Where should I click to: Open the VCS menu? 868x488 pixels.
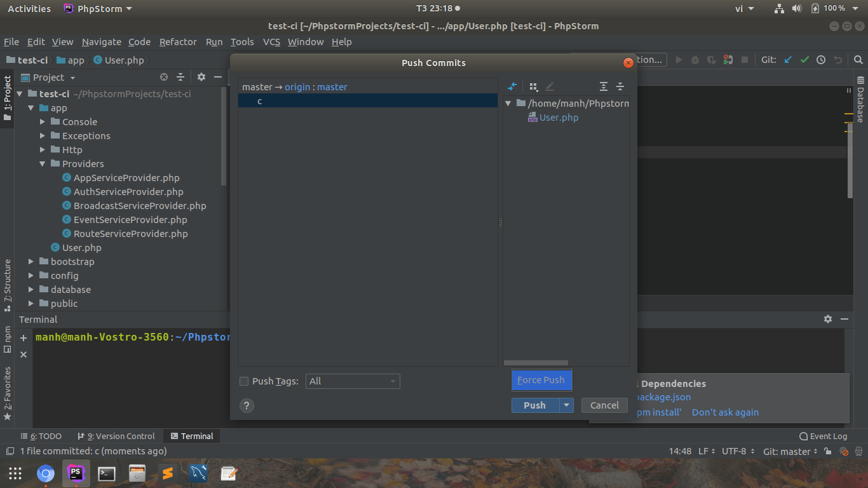[x=271, y=42]
